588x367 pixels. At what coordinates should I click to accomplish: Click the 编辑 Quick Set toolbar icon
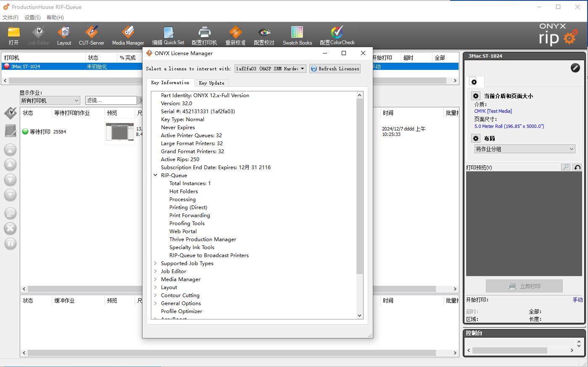tap(168, 32)
